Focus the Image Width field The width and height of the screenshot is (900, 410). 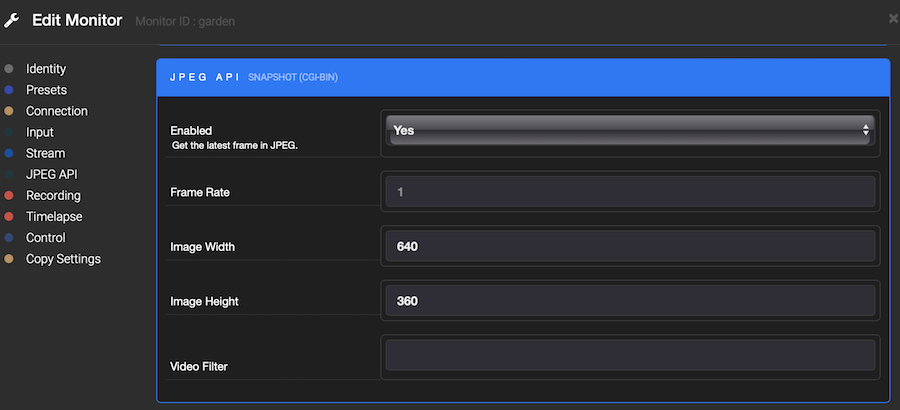coord(630,246)
